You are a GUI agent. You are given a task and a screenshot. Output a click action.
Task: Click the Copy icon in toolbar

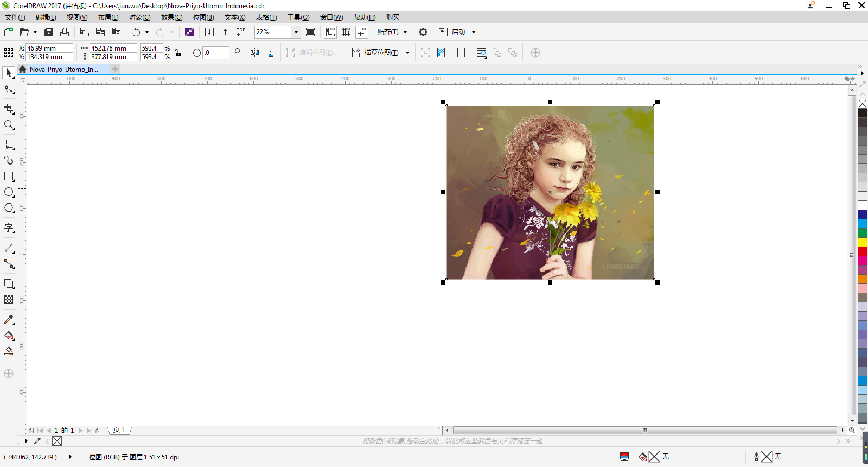pyautogui.click(x=100, y=32)
